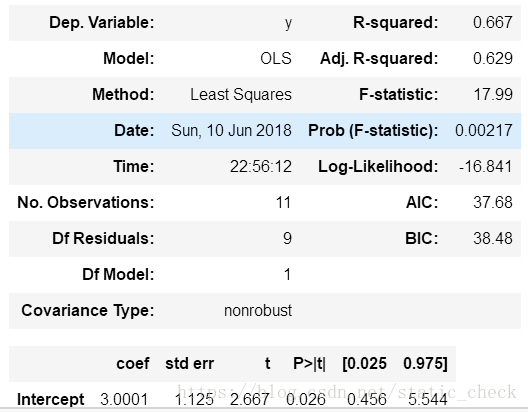This screenshot has width=528, height=412.
Task: Select the 'Adj. R-squared:' label
Action: tap(379, 59)
